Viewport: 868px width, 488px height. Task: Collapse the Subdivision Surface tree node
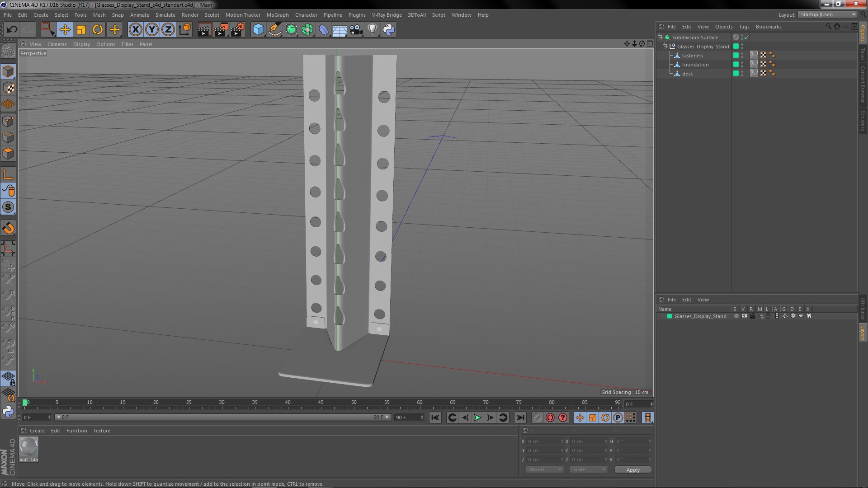tap(660, 38)
